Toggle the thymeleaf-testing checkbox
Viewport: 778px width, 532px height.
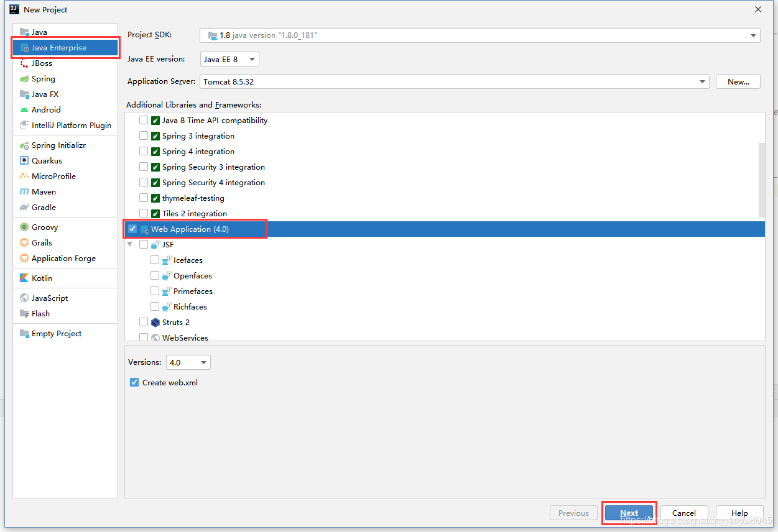click(x=144, y=198)
